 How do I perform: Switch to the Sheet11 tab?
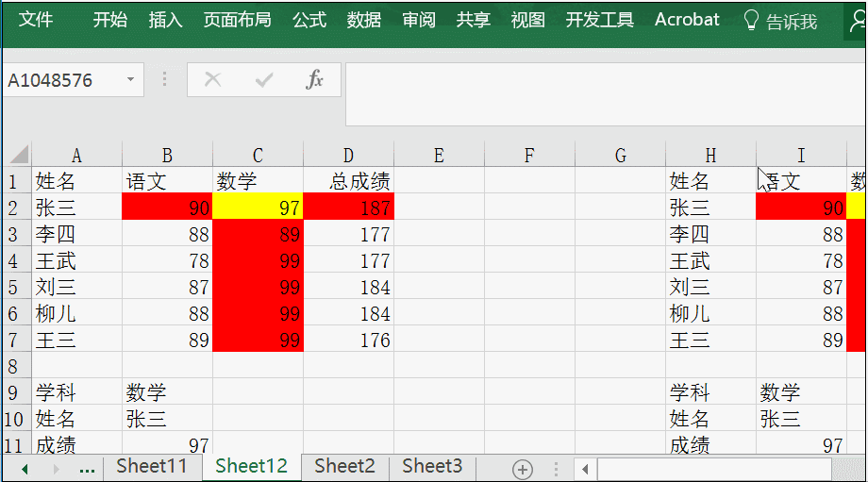pos(151,467)
